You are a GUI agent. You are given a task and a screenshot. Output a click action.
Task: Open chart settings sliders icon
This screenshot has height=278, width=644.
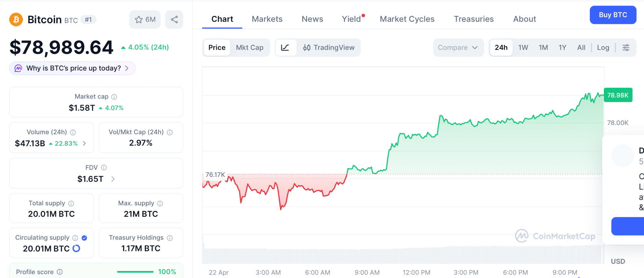(626, 47)
